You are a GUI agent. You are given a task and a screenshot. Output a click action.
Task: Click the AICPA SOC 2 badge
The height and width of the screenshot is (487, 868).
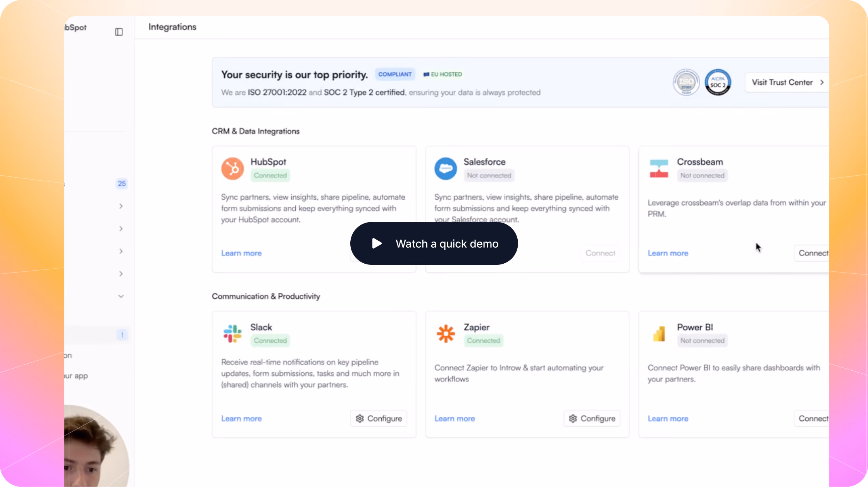pyautogui.click(x=718, y=82)
